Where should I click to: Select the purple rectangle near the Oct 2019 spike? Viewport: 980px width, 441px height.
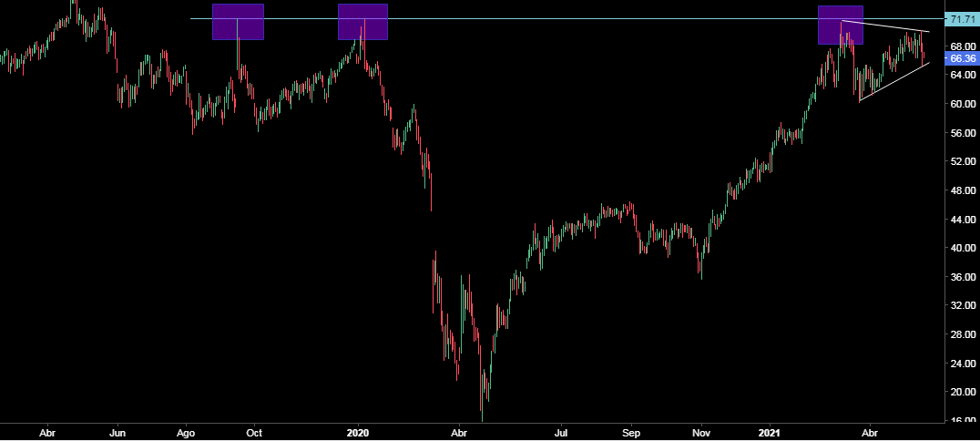point(238,22)
